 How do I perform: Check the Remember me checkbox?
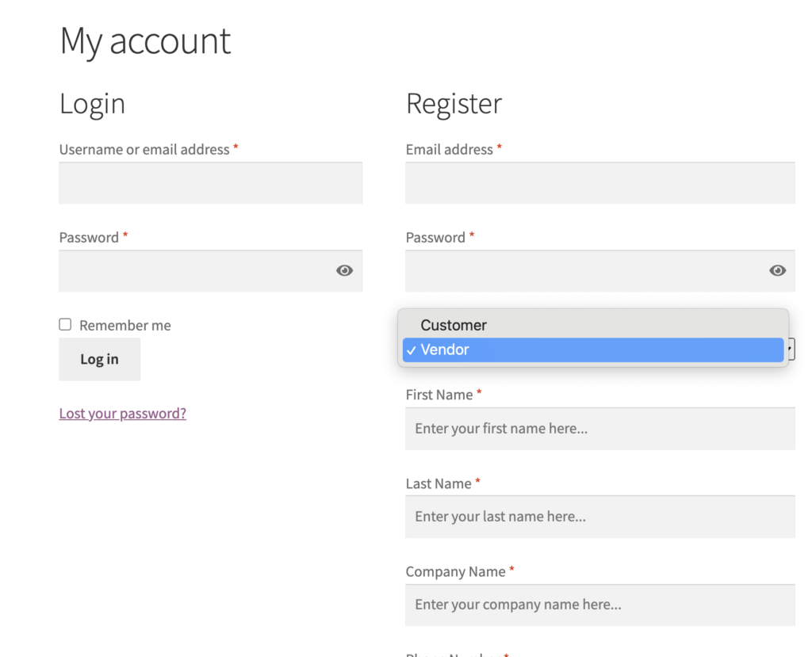65,325
